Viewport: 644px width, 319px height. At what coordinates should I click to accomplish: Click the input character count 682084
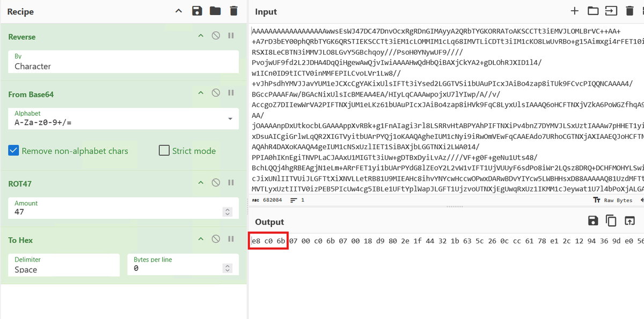point(267,200)
